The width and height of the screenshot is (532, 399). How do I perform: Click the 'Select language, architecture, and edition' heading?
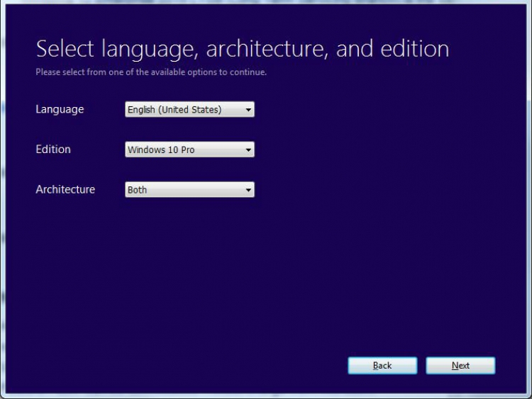pyautogui.click(x=242, y=49)
